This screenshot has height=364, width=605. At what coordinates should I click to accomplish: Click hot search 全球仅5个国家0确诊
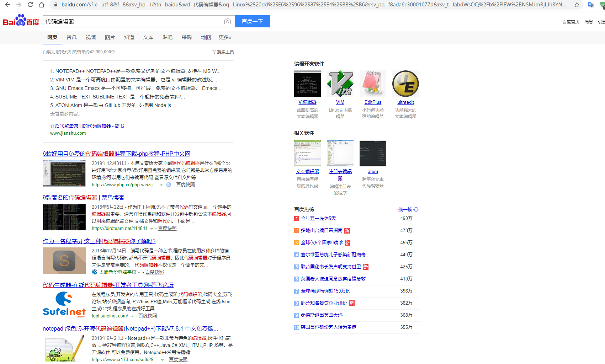tap(322, 243)
